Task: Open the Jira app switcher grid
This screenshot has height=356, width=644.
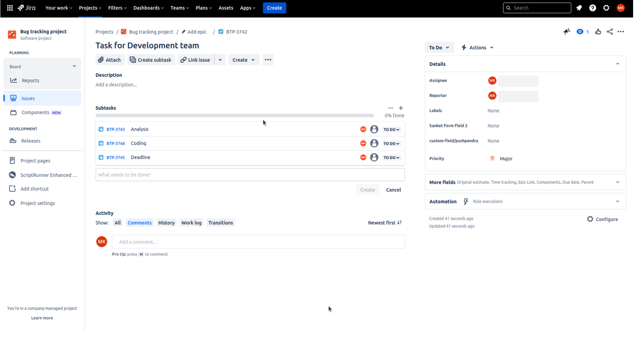Action: click(x=9, y=8)
